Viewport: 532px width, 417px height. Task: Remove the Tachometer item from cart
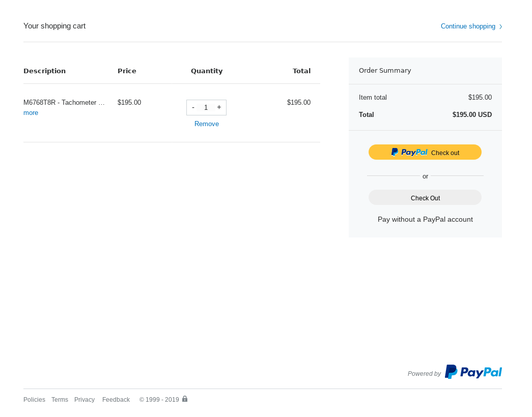click(207, 124)
